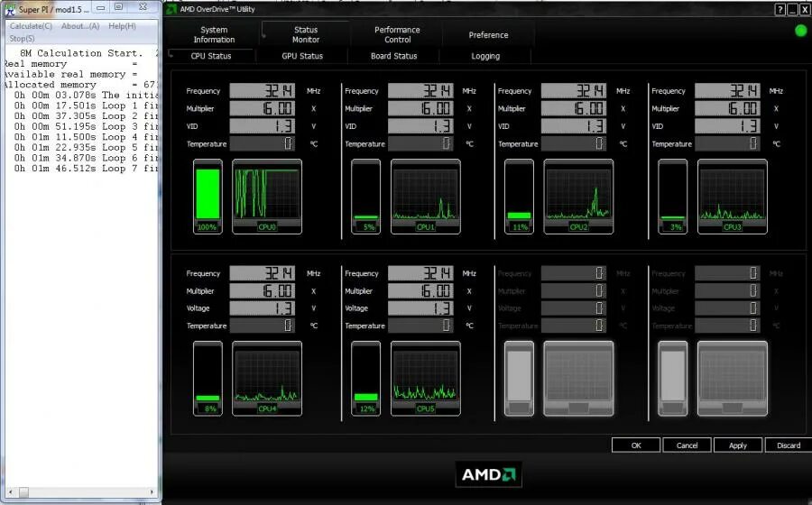Click the CPU2 11% load bar
Image resolution: width=812 pixels, height=505 pixels.
pyautogui.click(x=519, y=196)
